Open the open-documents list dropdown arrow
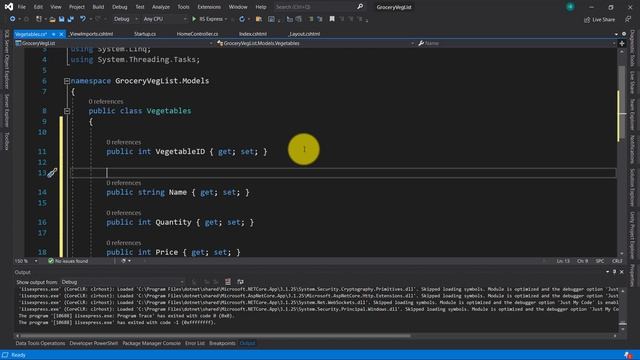This screenshot has height=360, width=640. [x=616, y=34]
